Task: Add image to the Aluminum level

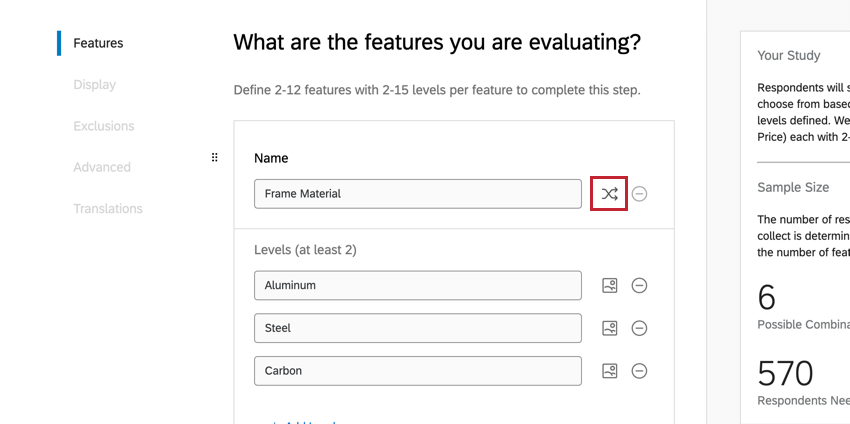Action: click(x=609, y=286)
